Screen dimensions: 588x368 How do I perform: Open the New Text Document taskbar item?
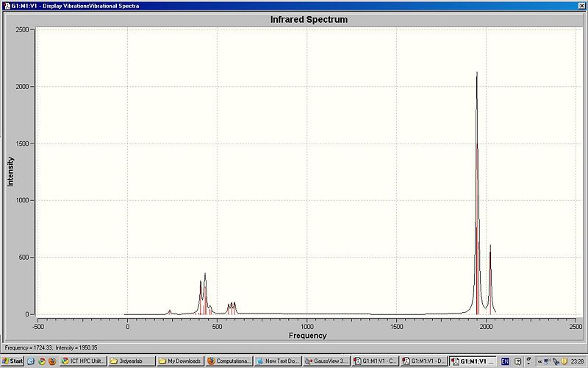(278, 361)
